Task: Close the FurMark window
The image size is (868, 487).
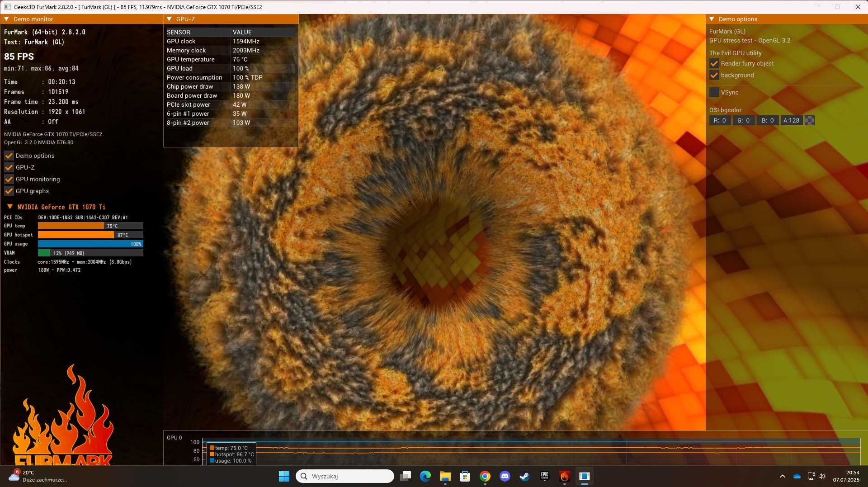Action: click(x=858, y=7)
